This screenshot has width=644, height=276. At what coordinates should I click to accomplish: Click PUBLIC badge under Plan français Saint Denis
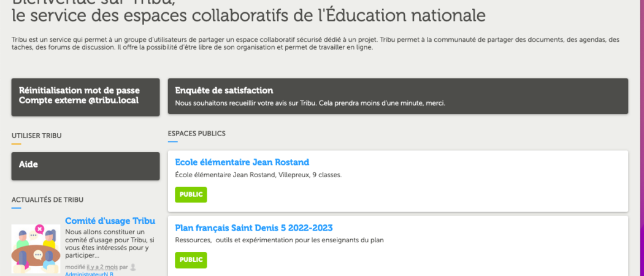191,260
